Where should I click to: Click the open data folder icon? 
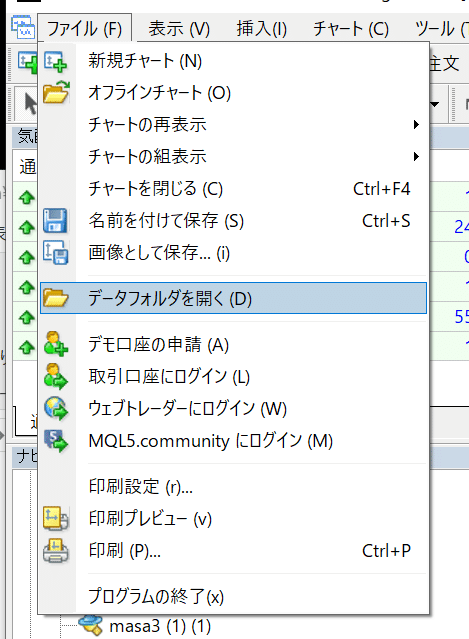click(x=55, y=297)
